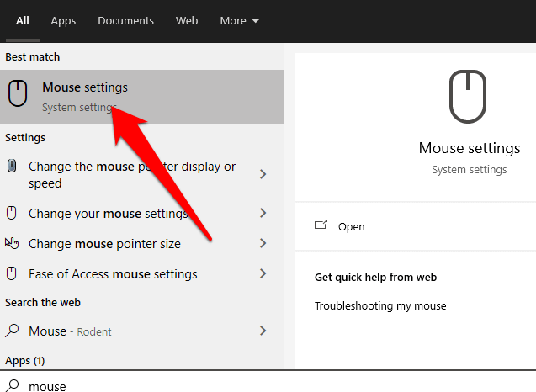Image resolution: width=536 pixels, height=392 pixels.
Task: Click the search input field containing mouse
Action: click(x=252, y=385)
